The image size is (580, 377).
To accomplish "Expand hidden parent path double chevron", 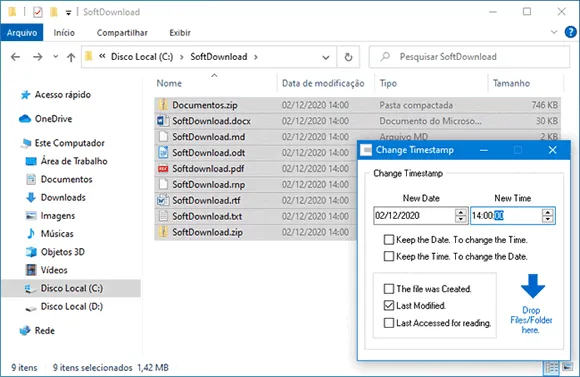I will (x=102, y=56).
